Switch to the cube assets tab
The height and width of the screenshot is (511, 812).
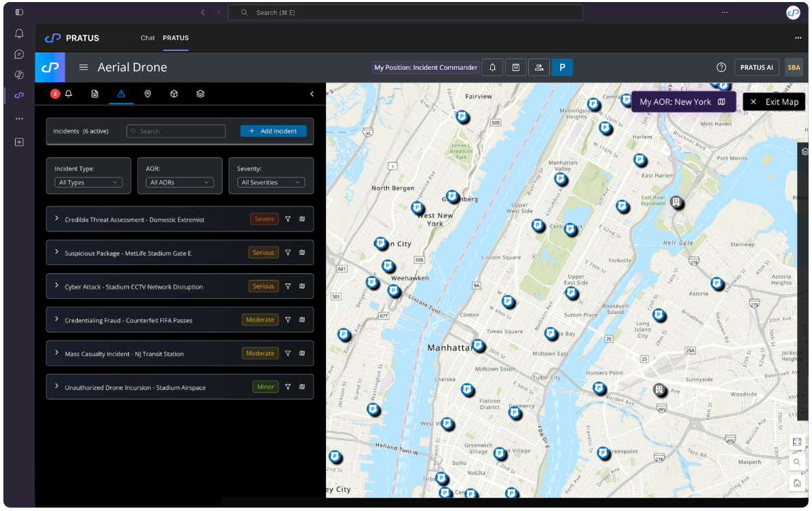[x=174, y=94]
